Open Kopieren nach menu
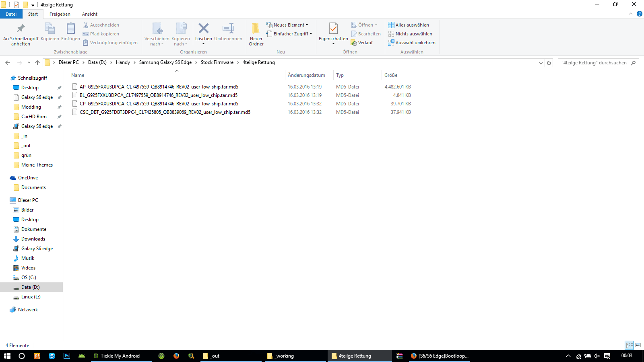This screenshot has height=362, width=644. [x=181, y=35]
